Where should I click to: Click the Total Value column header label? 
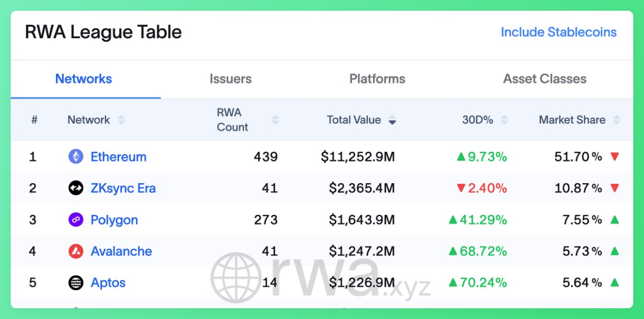(x=354, y=120)
